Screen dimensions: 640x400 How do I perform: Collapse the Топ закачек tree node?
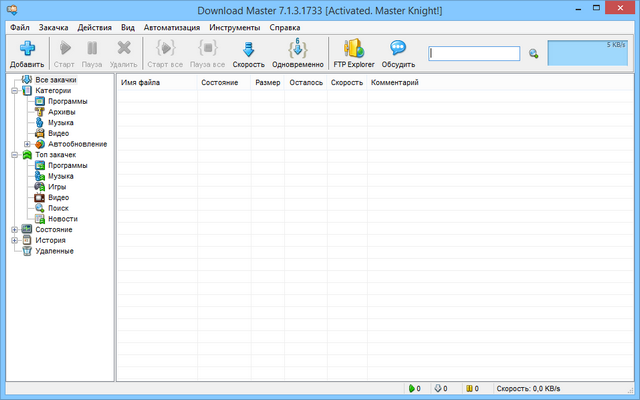point(14,155)
